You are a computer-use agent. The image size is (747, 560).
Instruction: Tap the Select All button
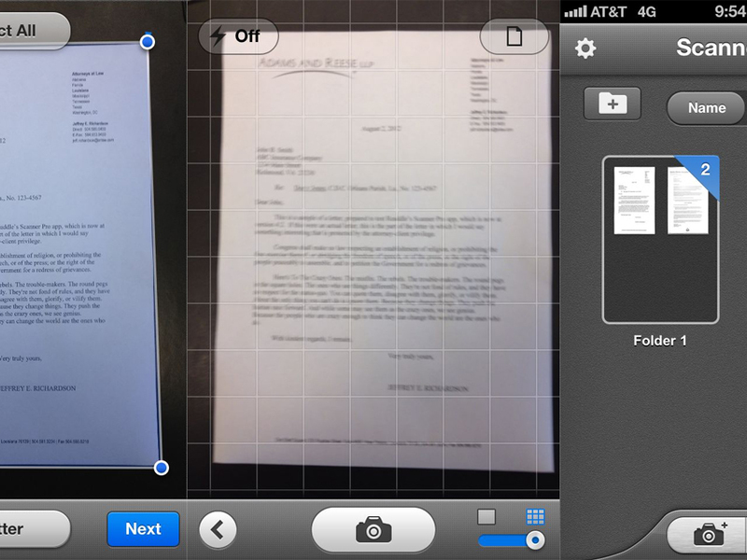34,31
